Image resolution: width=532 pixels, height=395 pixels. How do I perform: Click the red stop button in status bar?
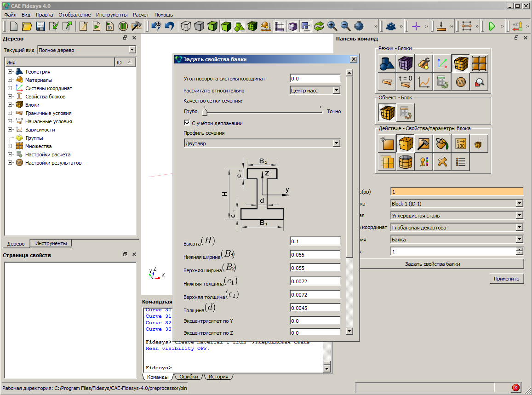(516, 388)
